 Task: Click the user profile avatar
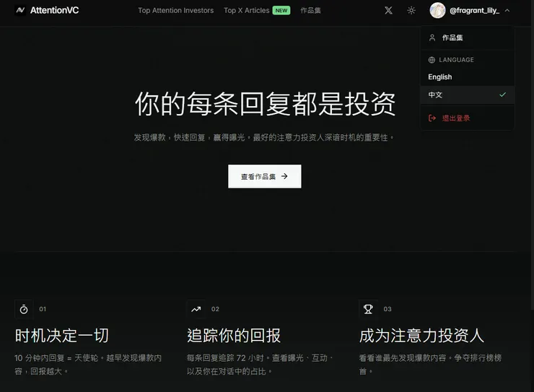[437, 11]
